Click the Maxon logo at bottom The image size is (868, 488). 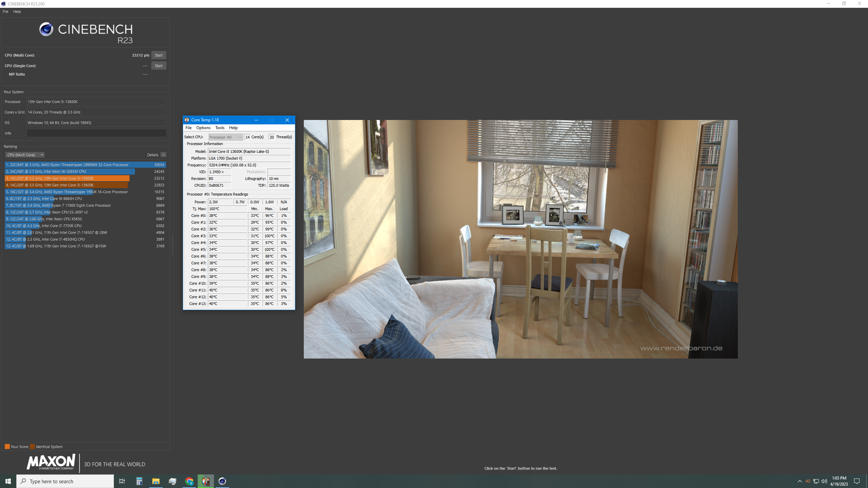pos(51,462)
